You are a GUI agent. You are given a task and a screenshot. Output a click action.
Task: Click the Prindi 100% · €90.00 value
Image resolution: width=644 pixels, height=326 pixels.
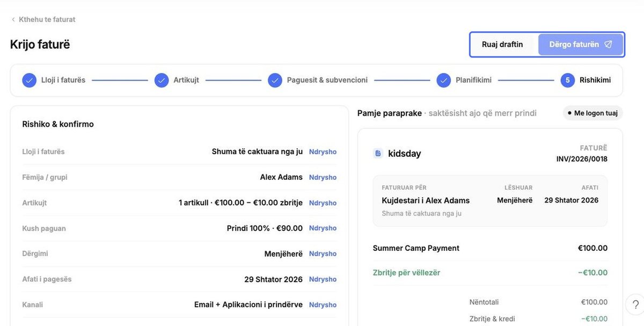(x=265, y=228)
